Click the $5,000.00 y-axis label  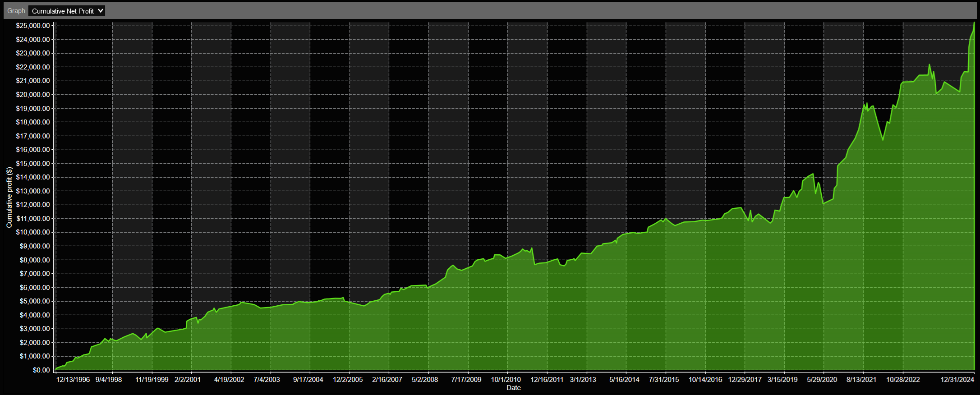coord(35,301)
